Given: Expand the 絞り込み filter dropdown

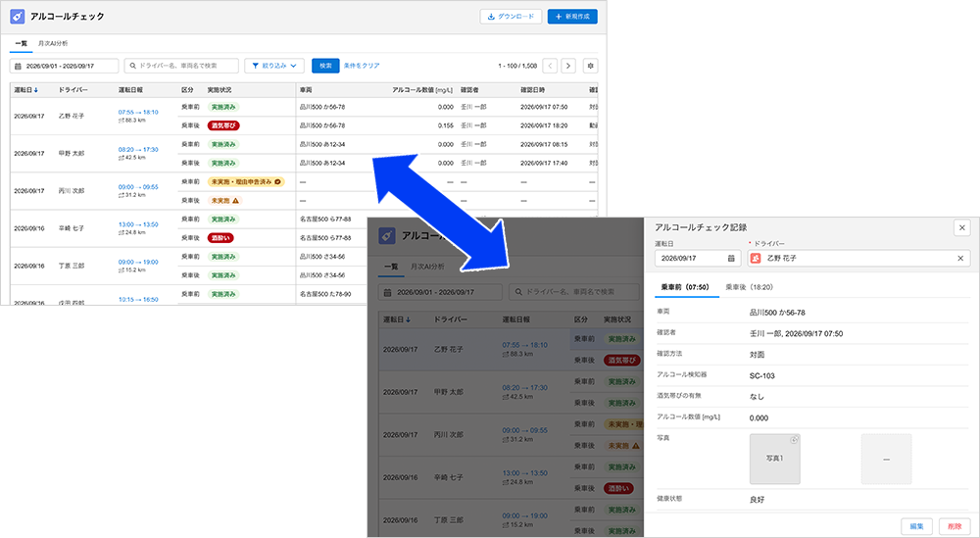Looking at the screenshot, I should tap(274, 66).
